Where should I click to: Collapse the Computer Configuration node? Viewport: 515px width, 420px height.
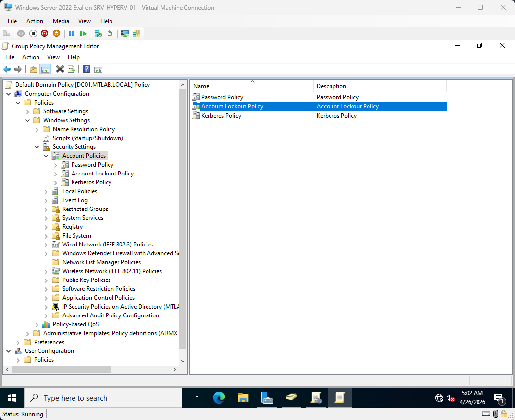tap(9, 94)
